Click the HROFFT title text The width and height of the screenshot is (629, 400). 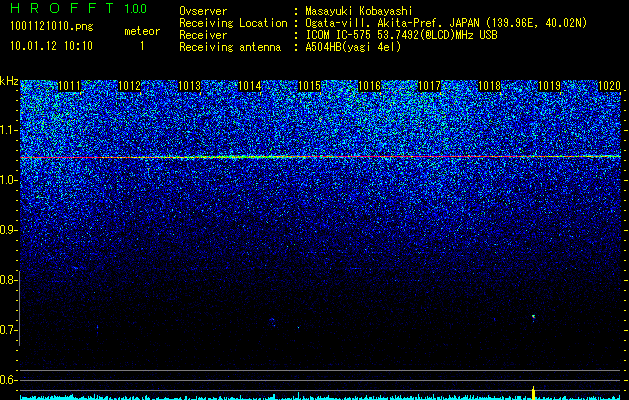coord(63,8)
